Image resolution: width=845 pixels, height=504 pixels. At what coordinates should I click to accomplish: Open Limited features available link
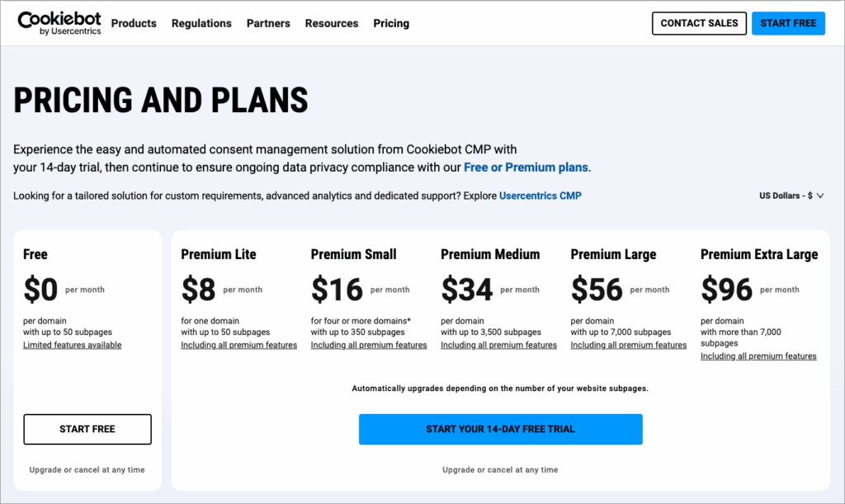pyautogui.click(x=73, y=345)
